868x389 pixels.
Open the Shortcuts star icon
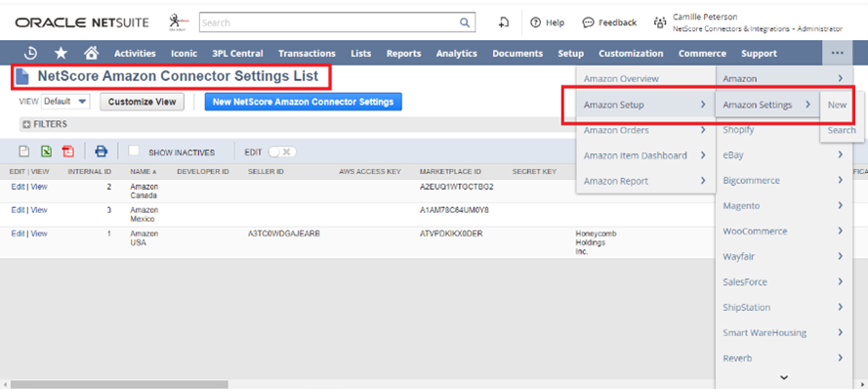[x=61, y=53]
